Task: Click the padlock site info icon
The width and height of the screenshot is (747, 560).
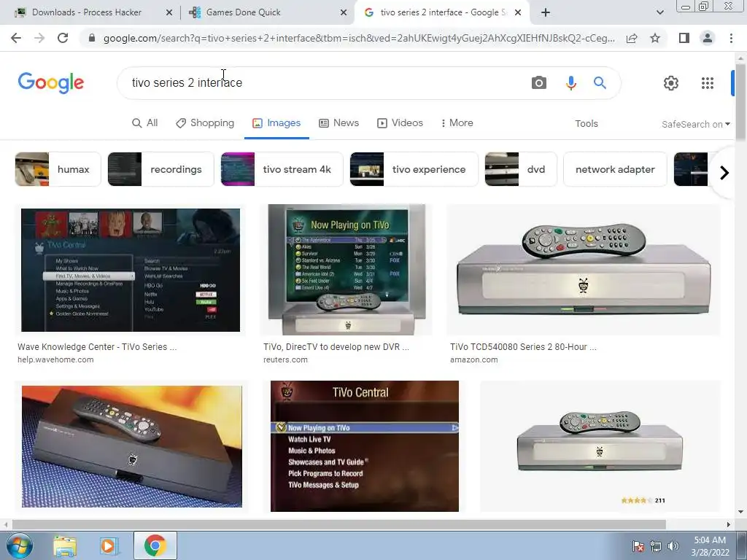Action: pyautogui.click(x=92, y=38)
